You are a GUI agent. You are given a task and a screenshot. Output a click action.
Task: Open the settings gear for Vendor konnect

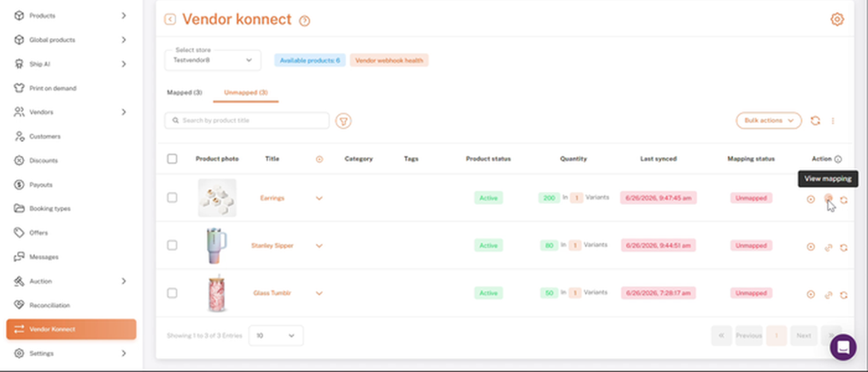click(x=836, y=20)
